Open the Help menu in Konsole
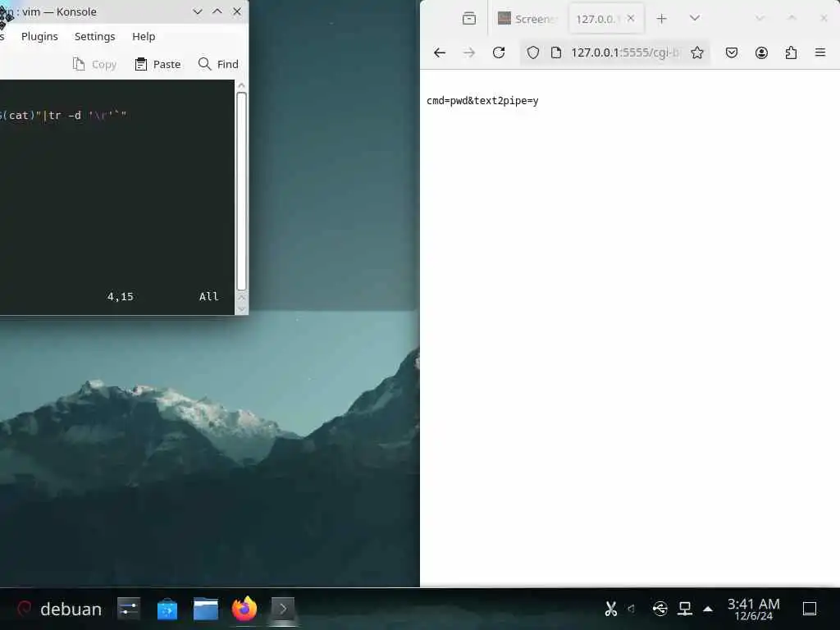 (144, 36)
